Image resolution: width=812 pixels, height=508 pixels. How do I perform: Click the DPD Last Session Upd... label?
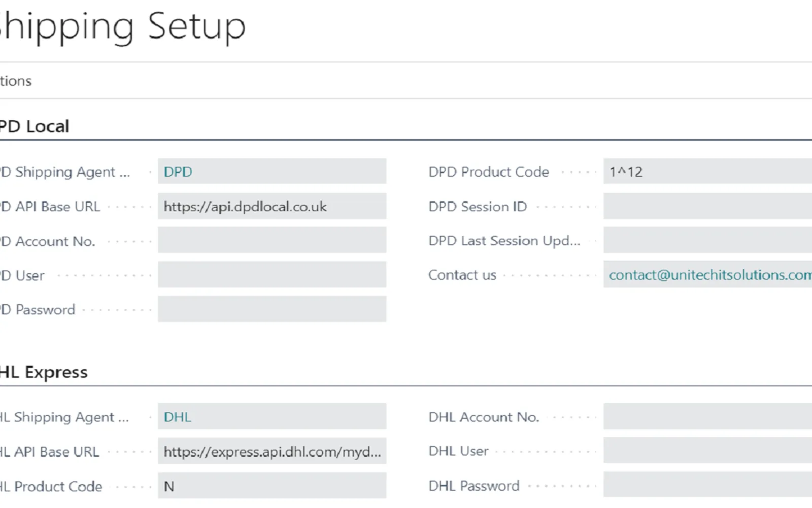504,241
